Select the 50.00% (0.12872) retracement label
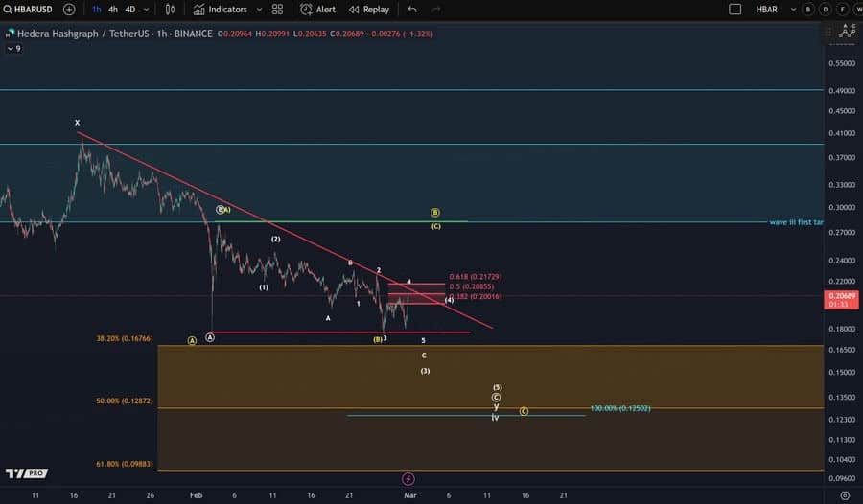This screenshot has width=863, height=504. 125,401
